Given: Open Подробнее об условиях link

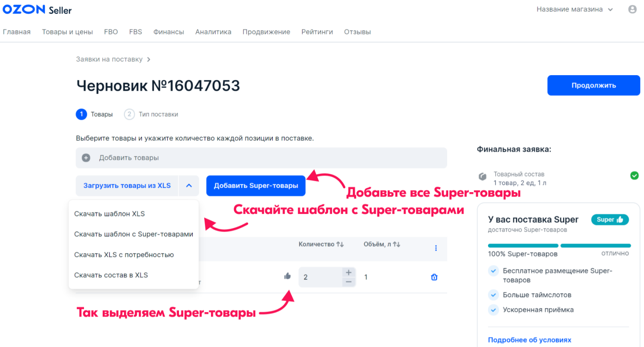Looking at the screenshot, I should point(530,340).
